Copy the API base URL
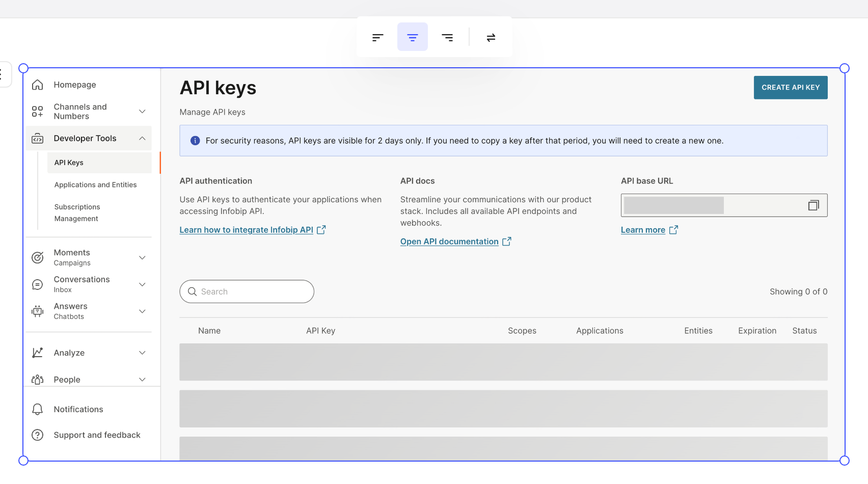The image size is (868, 484). click(x=813, y=205)
